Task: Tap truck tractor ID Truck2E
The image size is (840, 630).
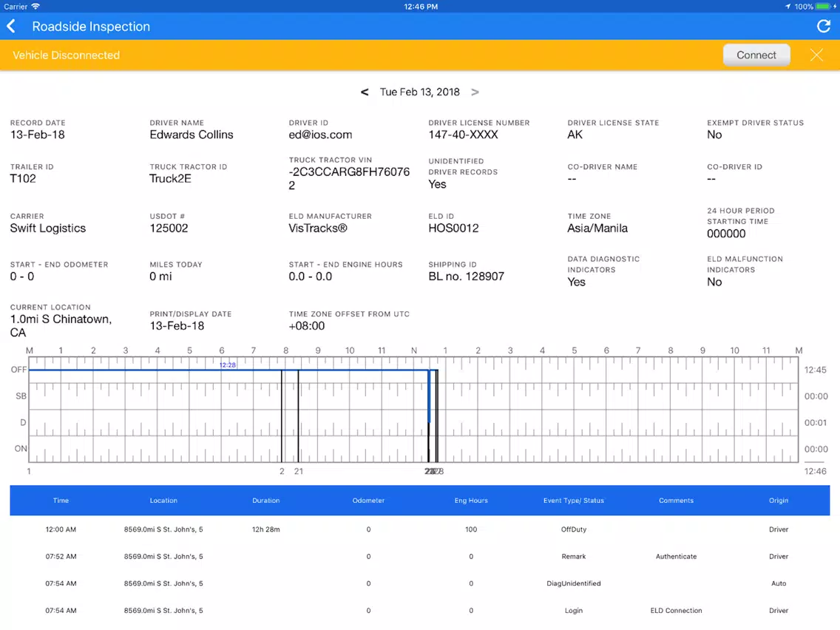Action: click(x=170, y=179)
